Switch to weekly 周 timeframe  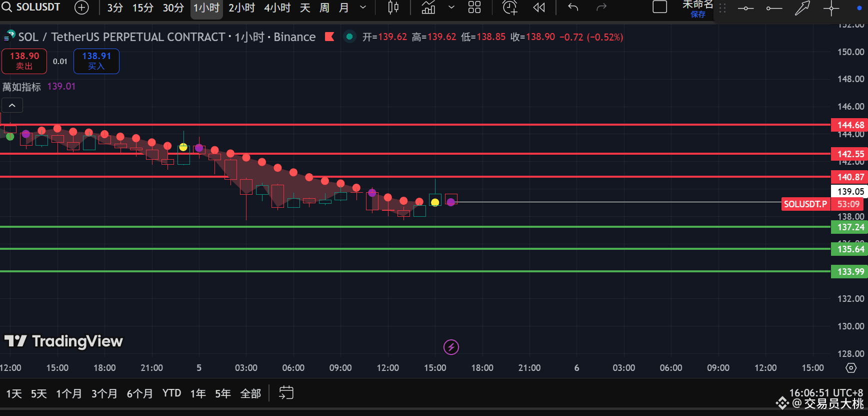pos(324,8)
